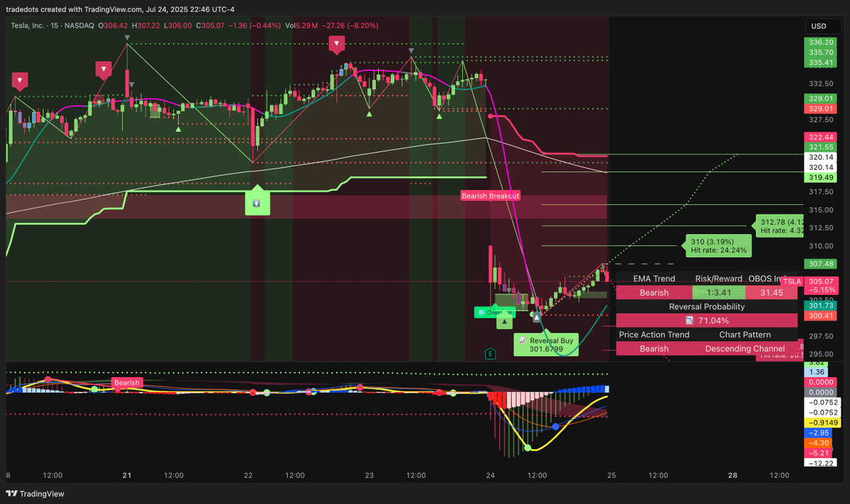Screen dimensions: 850x504
Task: Click the Vol 5.29M readout
Action: pyautogui.click(x=301, y=26)
